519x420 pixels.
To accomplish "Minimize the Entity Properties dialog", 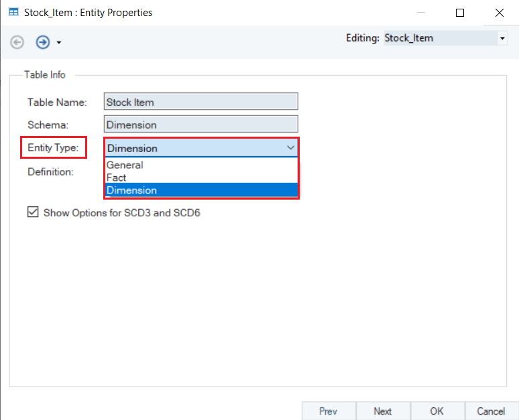I will [420, 13].
